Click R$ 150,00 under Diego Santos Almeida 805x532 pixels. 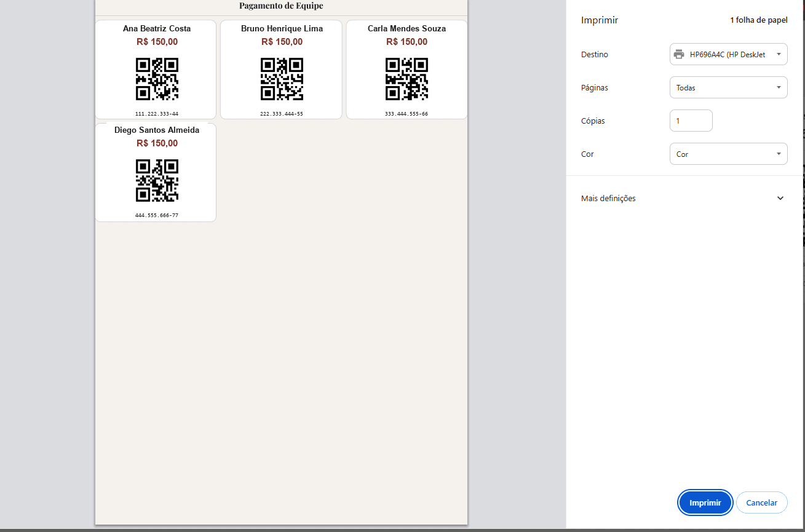coord(157,143)
